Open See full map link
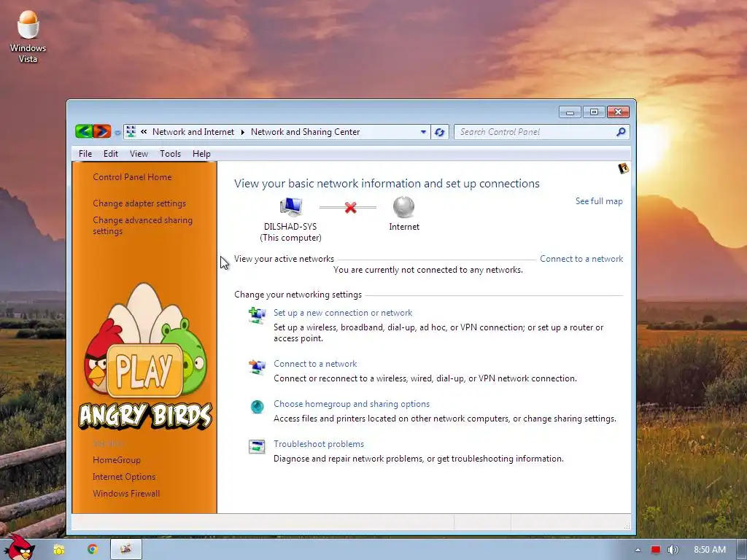The image size is (747, 560). (x=599, y=201)
